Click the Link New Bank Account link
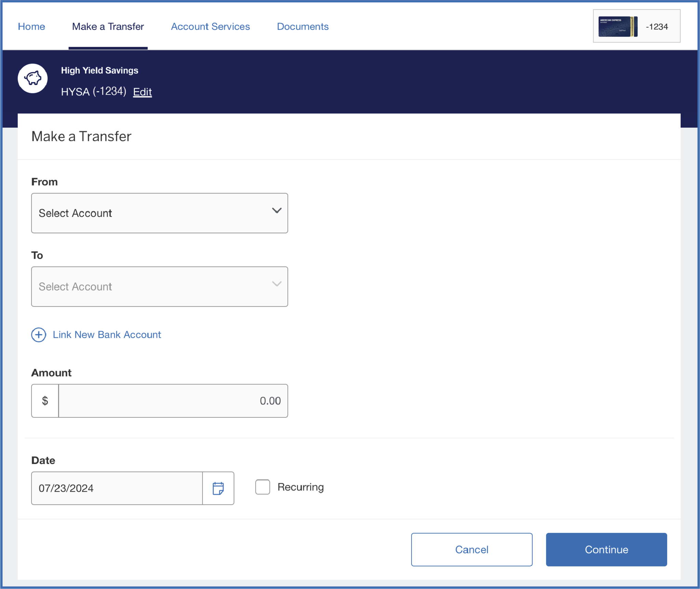 107,335
